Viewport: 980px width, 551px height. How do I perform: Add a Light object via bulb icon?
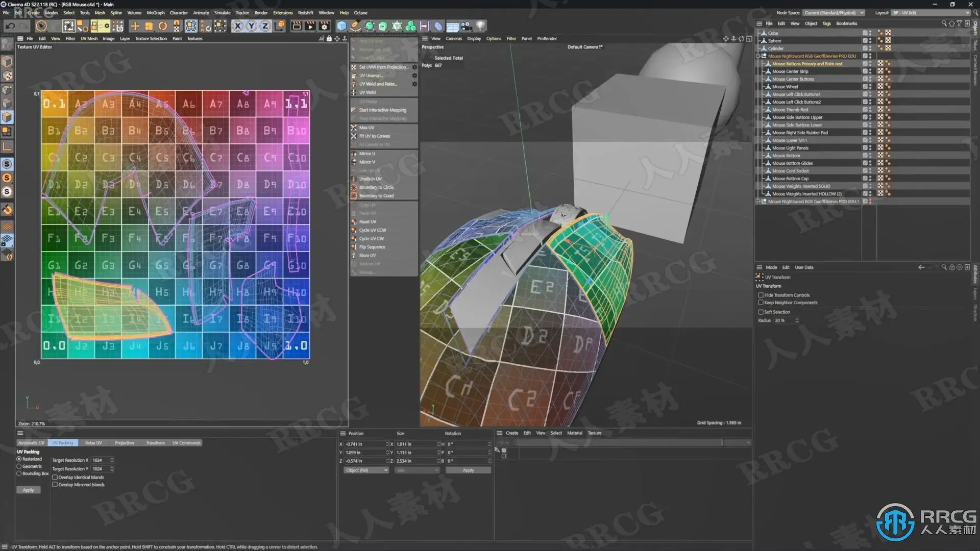[x=480, y=26]
